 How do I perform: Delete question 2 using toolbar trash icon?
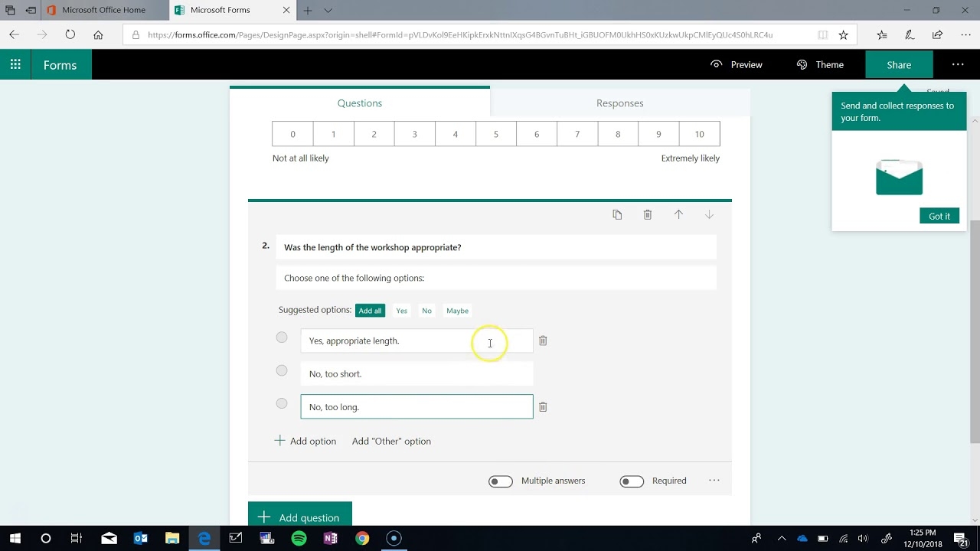tap(648, 215)
